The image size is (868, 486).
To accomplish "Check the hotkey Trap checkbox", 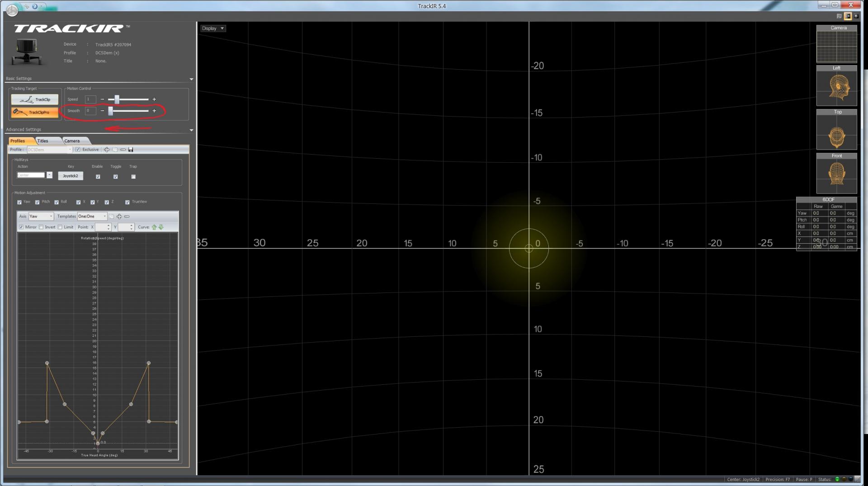I will tap(133, 177).
